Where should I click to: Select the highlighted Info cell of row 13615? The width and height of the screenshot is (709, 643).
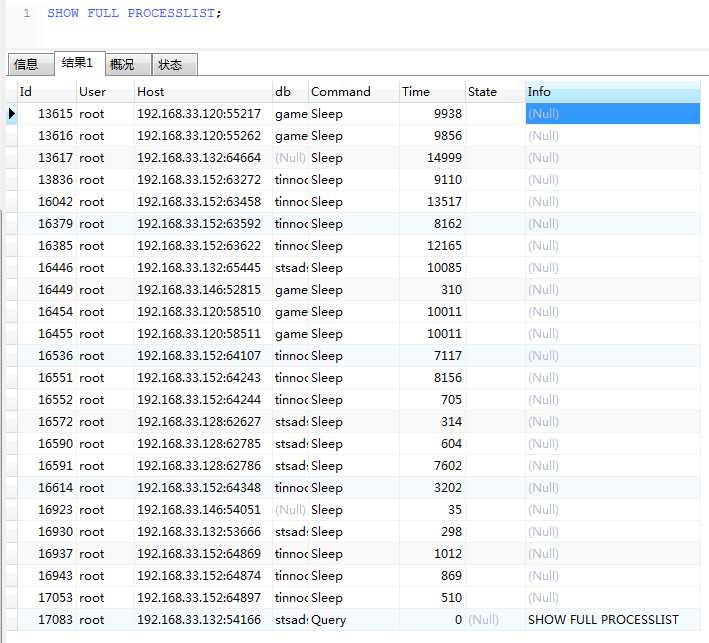tap(613, 113)
